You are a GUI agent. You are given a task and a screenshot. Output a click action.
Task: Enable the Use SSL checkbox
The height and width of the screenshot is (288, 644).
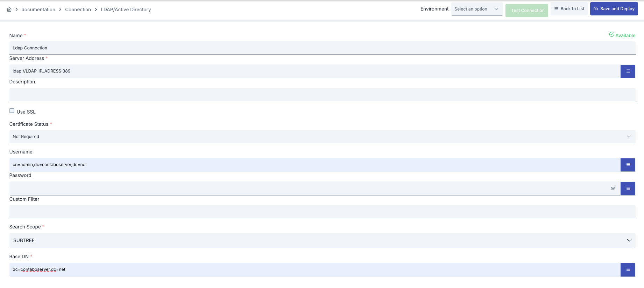[12, 111]
